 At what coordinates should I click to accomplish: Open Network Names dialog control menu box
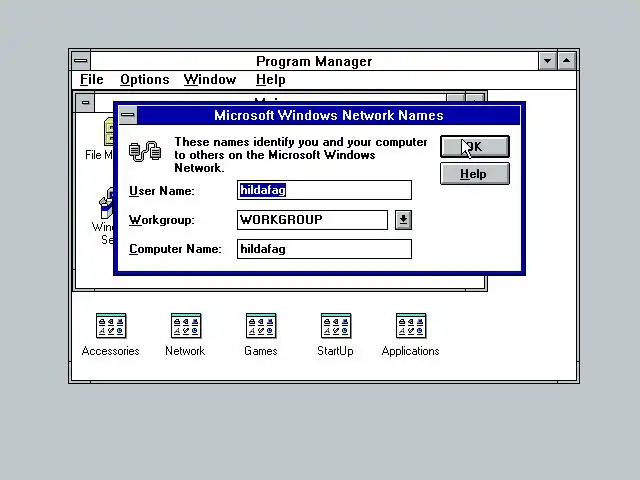click(128, 115)
